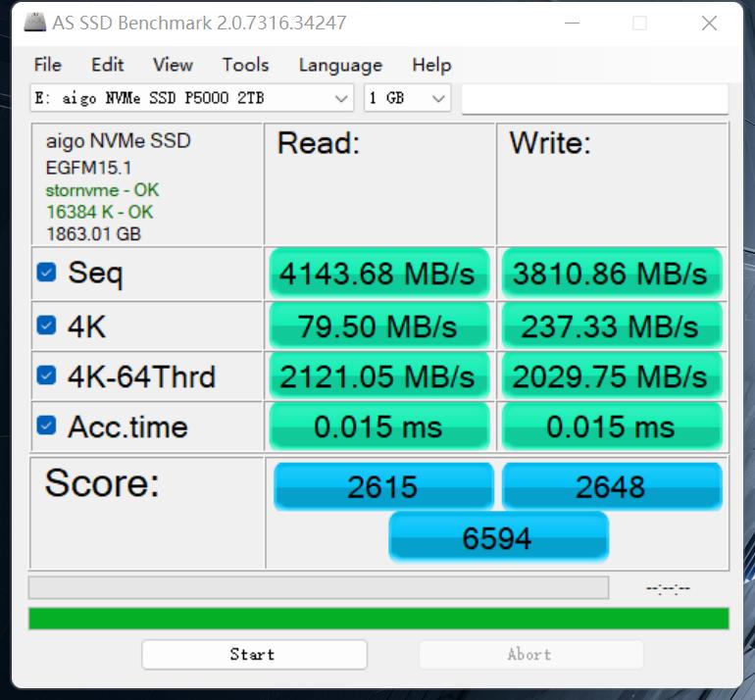Uncheck the 4K-64Thrd test checkbox
The width and height of the screenshot is (755, 700).
point(46,375)
